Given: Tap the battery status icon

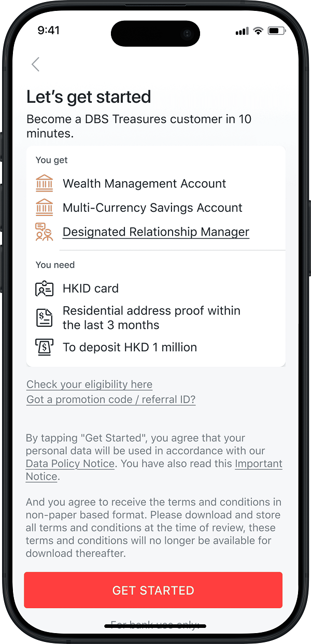Looking at the screenshot, I should click(x=276, y=31).
